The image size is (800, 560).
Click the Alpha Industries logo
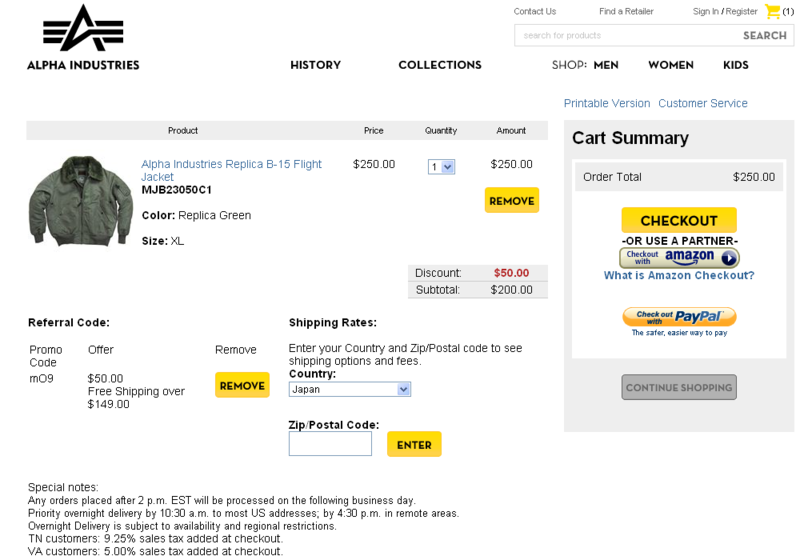pyautogui.click(x=83, y=37)
